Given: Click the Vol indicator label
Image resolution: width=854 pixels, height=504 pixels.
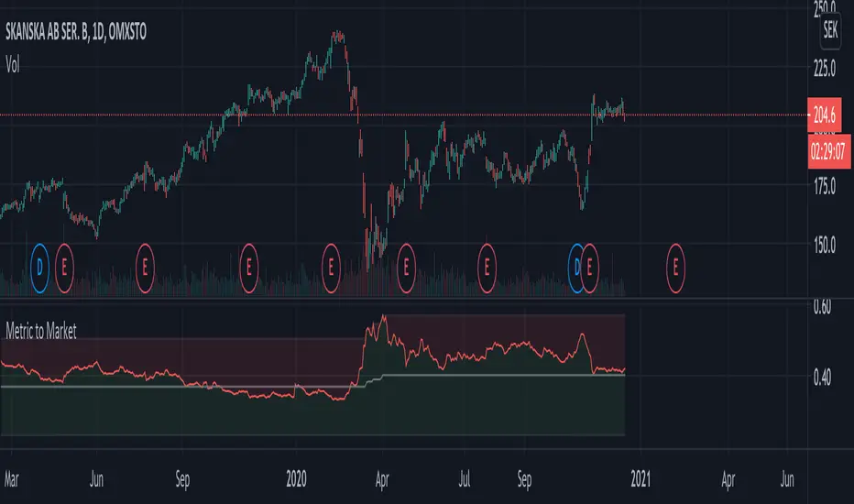Looking at the screenshot, I should click(x=13, y=65).
